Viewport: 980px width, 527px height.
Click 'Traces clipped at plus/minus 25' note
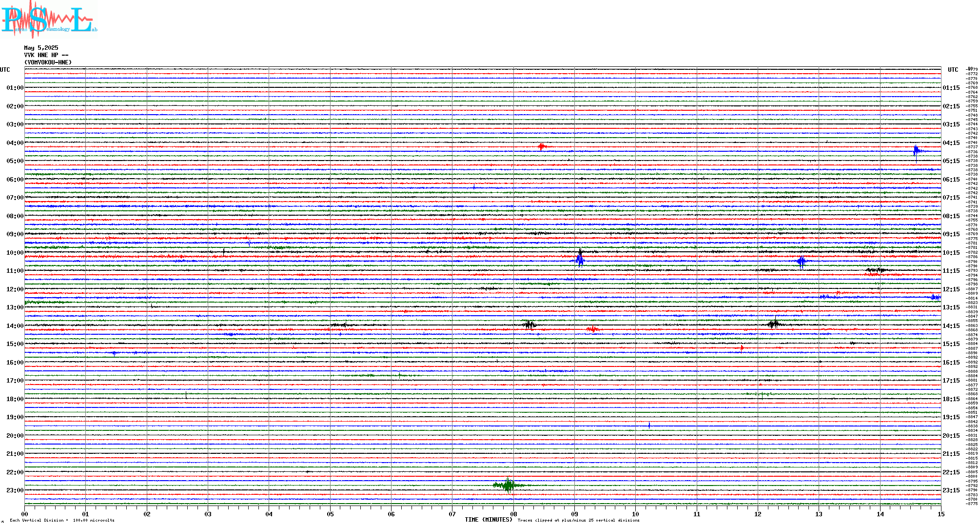(x=578, y=520)
